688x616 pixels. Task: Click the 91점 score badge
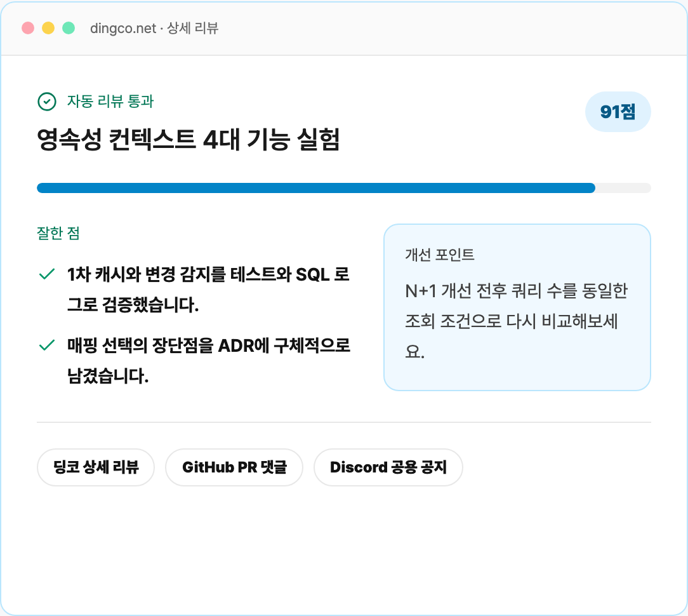coord(618,112)
